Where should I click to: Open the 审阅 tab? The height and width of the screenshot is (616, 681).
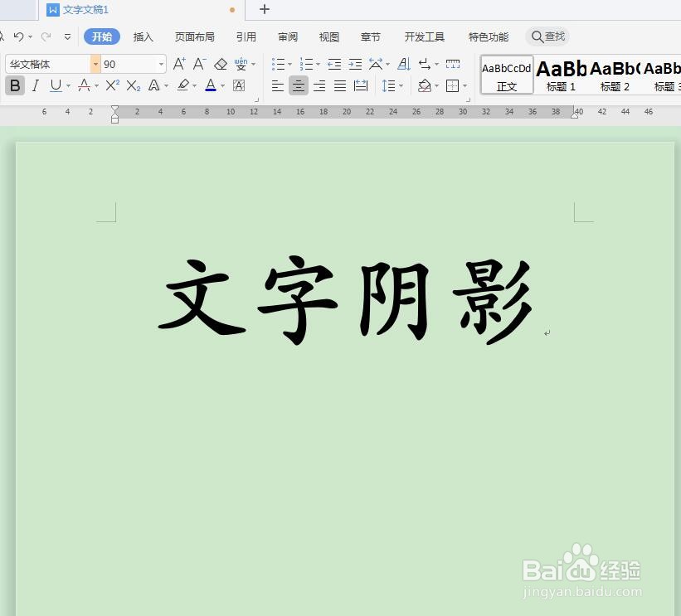tap(288, 37)
